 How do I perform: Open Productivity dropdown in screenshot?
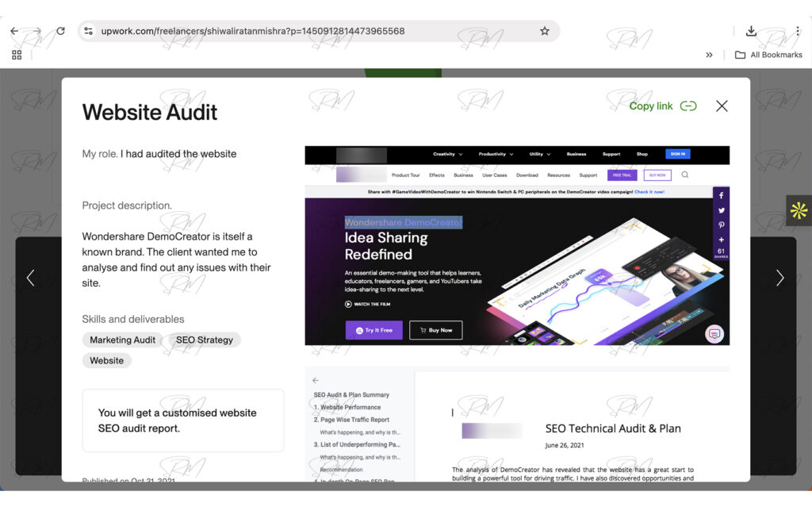[x=496, y=154]
